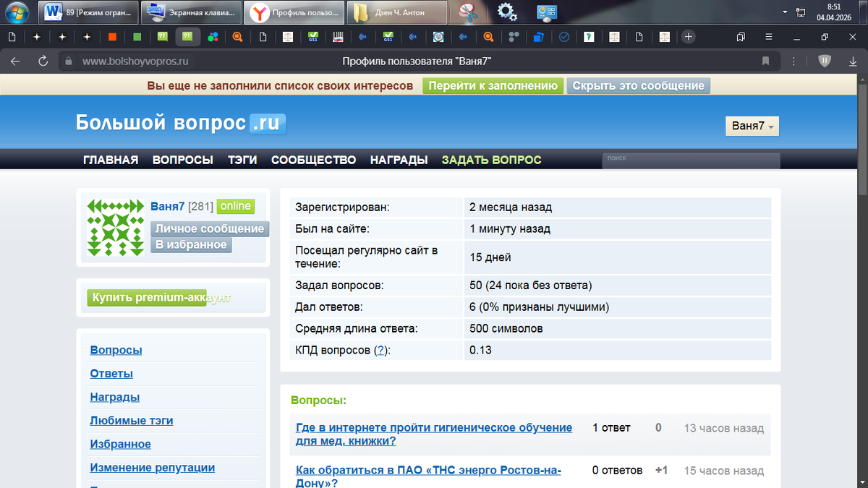
Task: Click the 'Большой вопрос.ru' site logo
Action: tap(181, 123)
